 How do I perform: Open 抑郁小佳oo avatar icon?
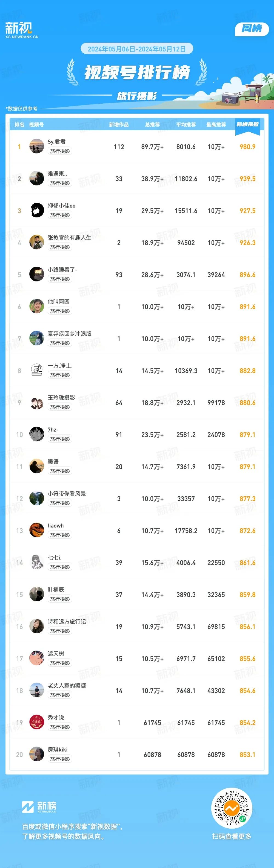click(37, 210)
